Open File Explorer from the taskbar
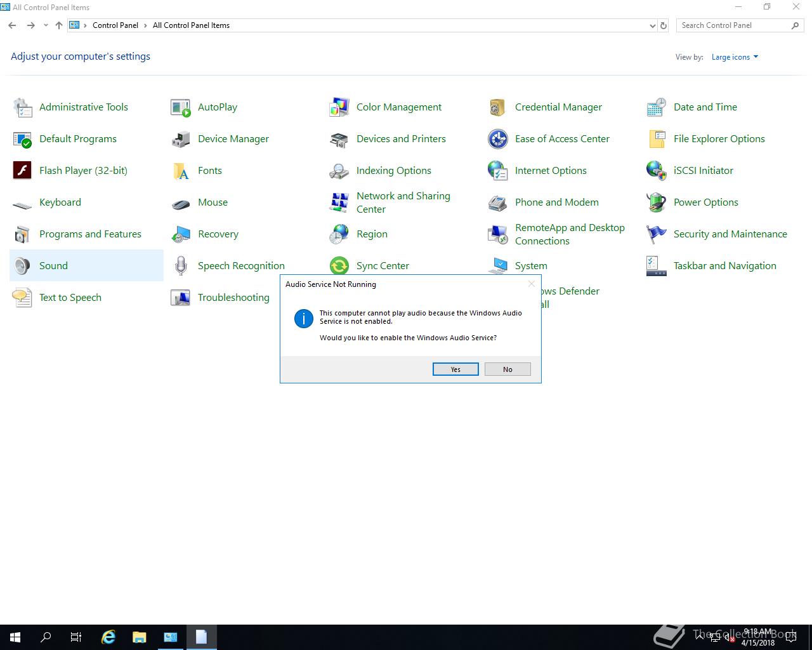812x650 pixels. point(140,637)
